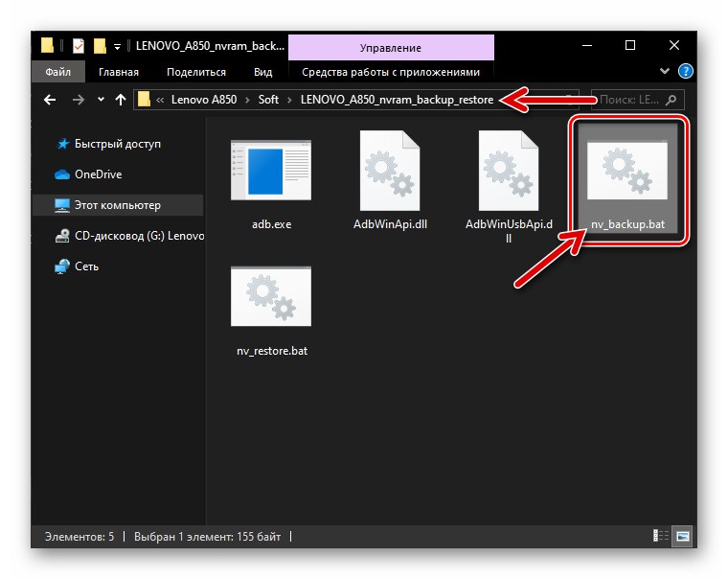Select the AdbWinApi.dll file icon
The height and width of the screenshot is (579, 728).
390,171
